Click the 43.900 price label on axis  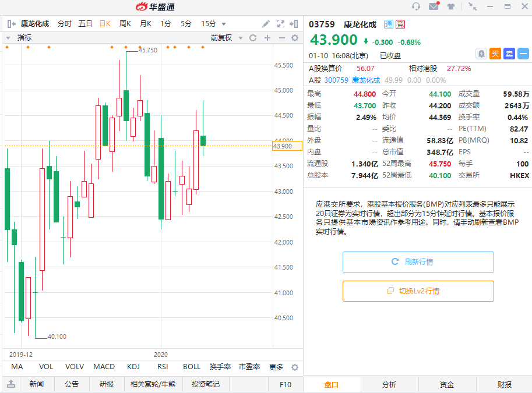click(287, 146)
